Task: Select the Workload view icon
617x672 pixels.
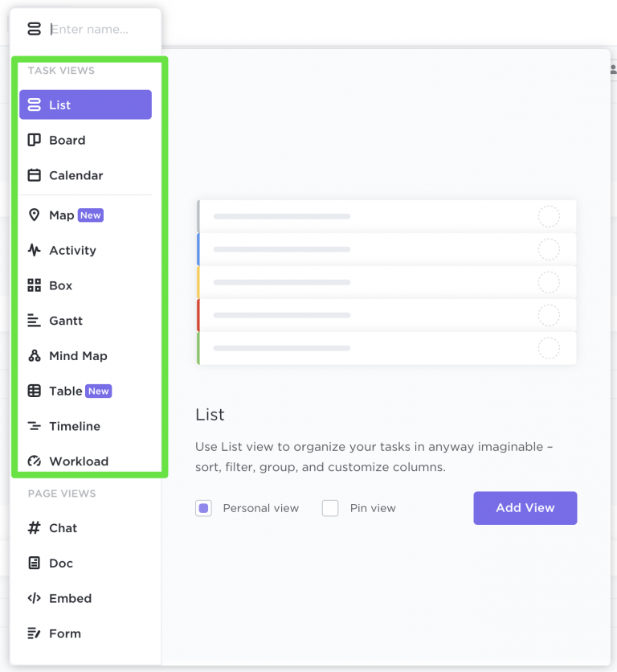Action: [32, 461]
